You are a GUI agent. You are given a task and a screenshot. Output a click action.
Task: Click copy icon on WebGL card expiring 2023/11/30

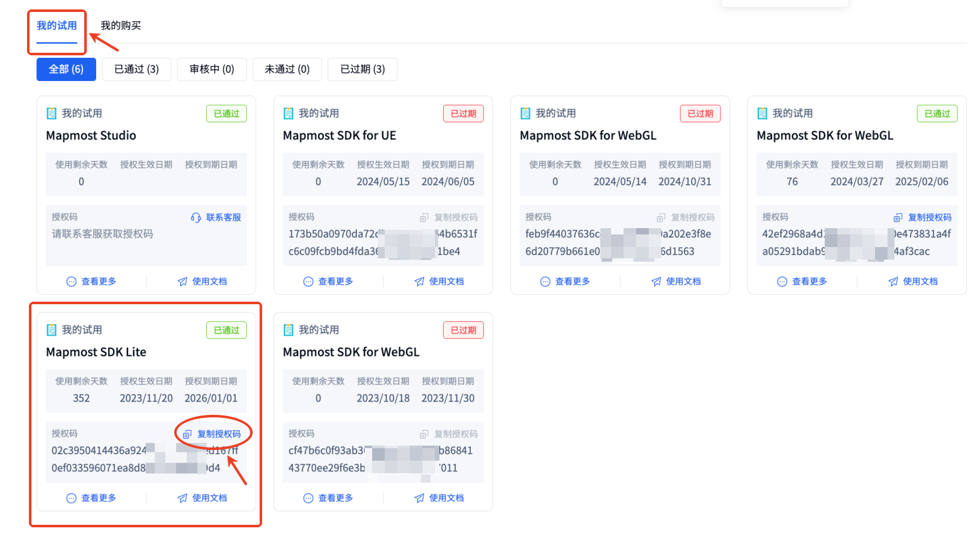tap(424, 434)
